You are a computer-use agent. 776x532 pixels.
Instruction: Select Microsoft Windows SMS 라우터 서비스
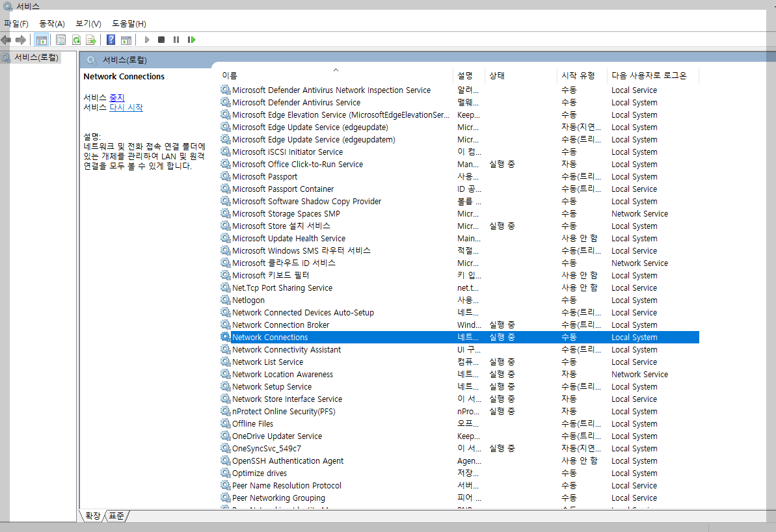click(x=459, y=250)
